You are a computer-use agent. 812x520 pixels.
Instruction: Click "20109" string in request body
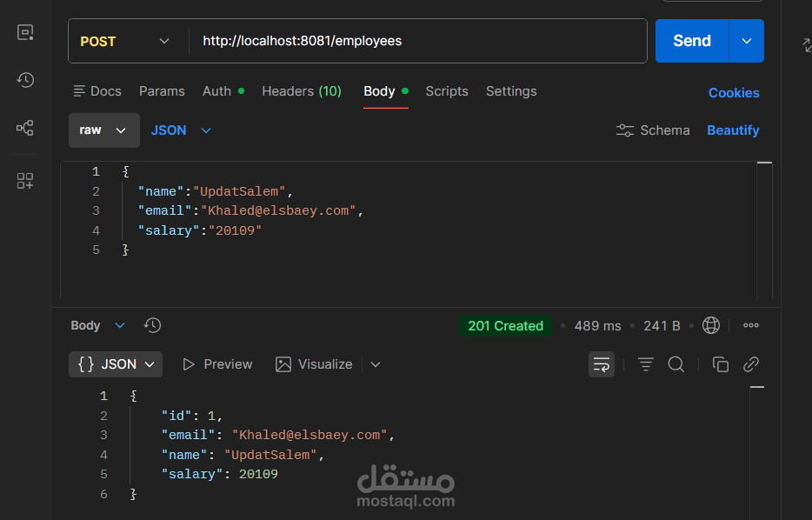pyautogui.click(x=235, y=230)
